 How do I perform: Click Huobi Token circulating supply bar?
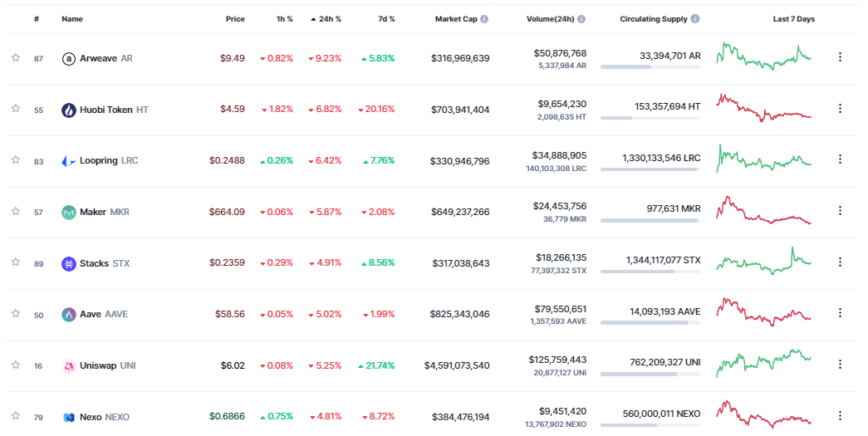tap(650, 119)
